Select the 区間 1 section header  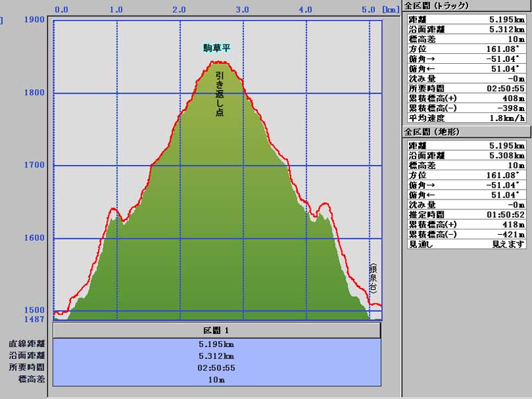pos(217,331)
